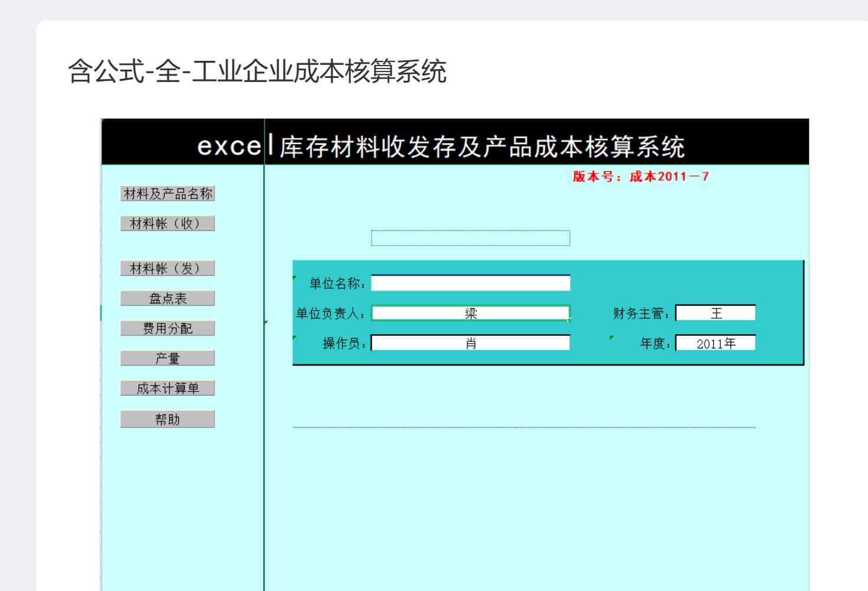Viewport: 868px width, 591px height.
Task: Select the 财务主管 field containing 王
Action: click(x=715, y=313)
